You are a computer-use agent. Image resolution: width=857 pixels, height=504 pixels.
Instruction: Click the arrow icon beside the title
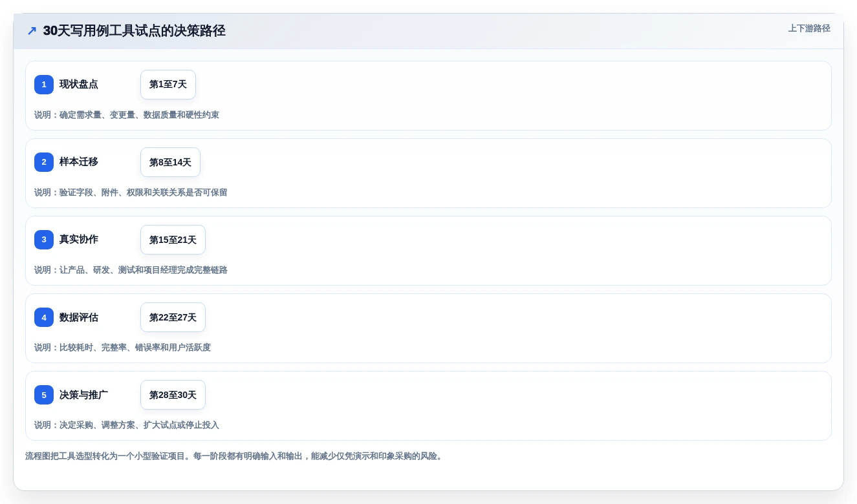[32, 31]
